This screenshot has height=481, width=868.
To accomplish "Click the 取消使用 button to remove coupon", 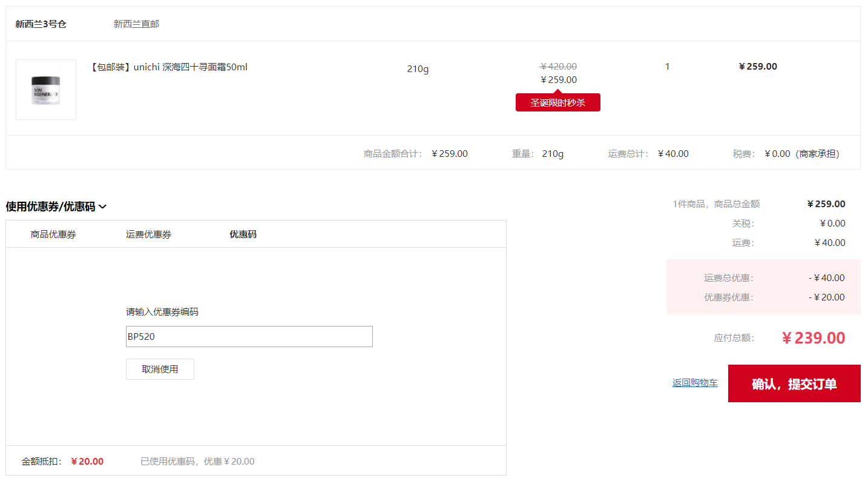I will coord(160,369).
